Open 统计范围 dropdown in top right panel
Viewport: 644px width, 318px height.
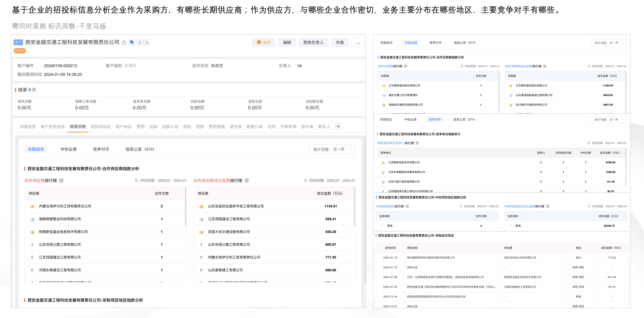pyautogui.click(x=609, y=43)
